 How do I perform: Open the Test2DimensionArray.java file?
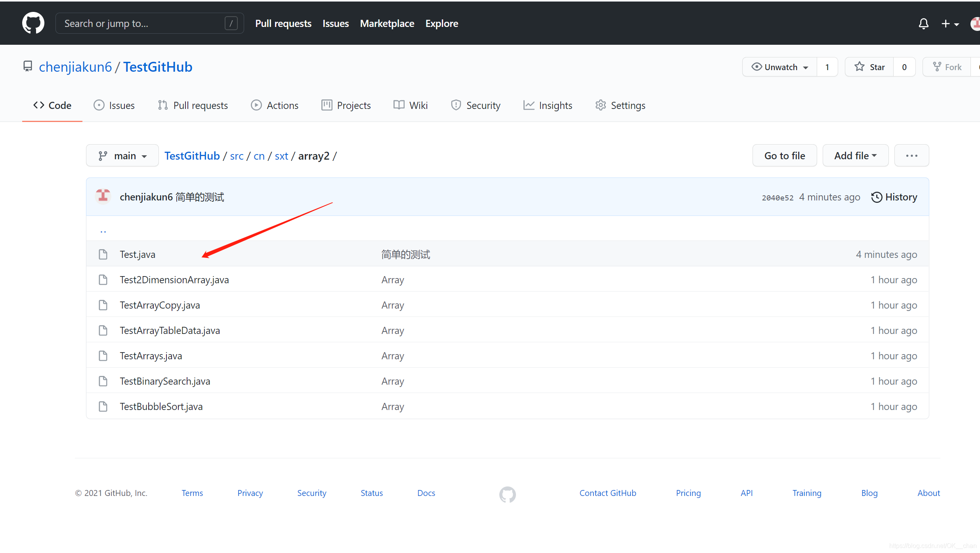coord(174,280)
